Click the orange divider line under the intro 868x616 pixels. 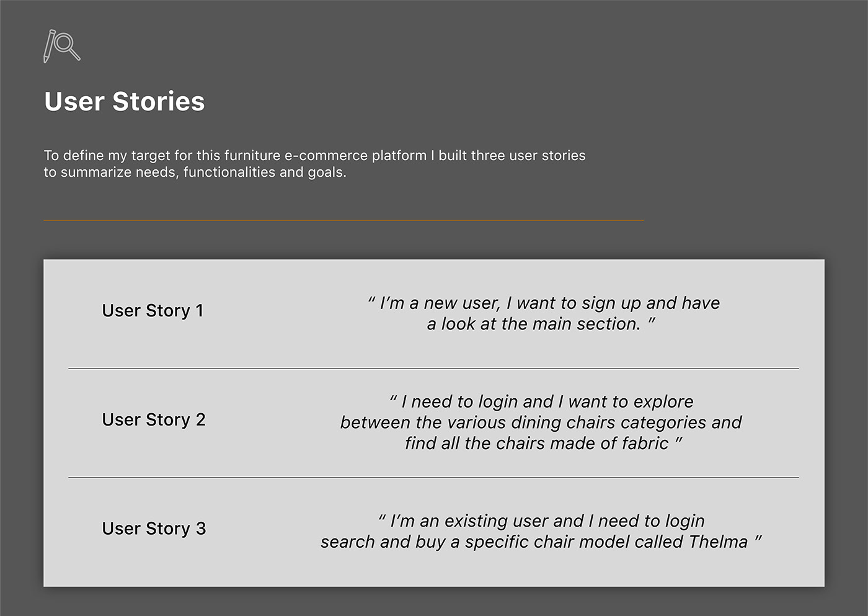pos(343,220)
